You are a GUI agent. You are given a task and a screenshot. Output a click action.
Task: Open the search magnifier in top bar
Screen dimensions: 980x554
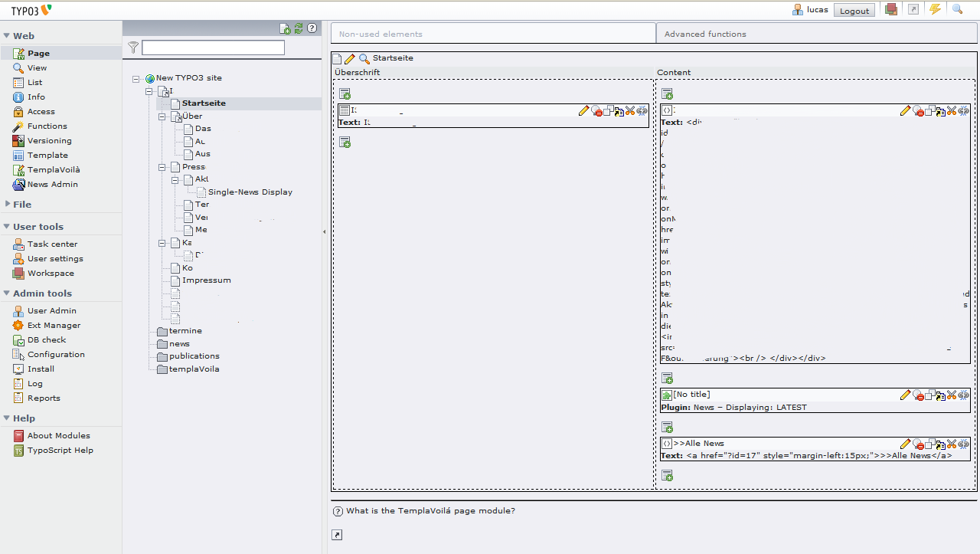957,9
